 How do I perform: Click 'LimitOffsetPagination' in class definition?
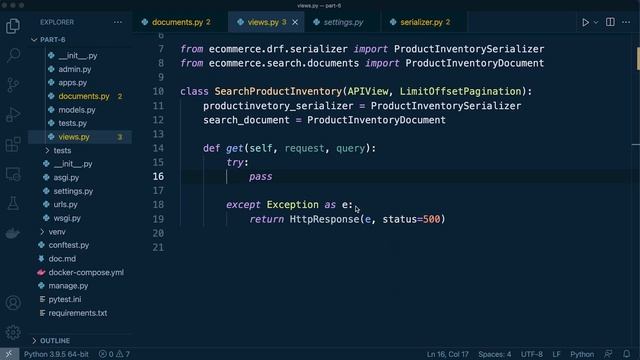click(460, 91)
